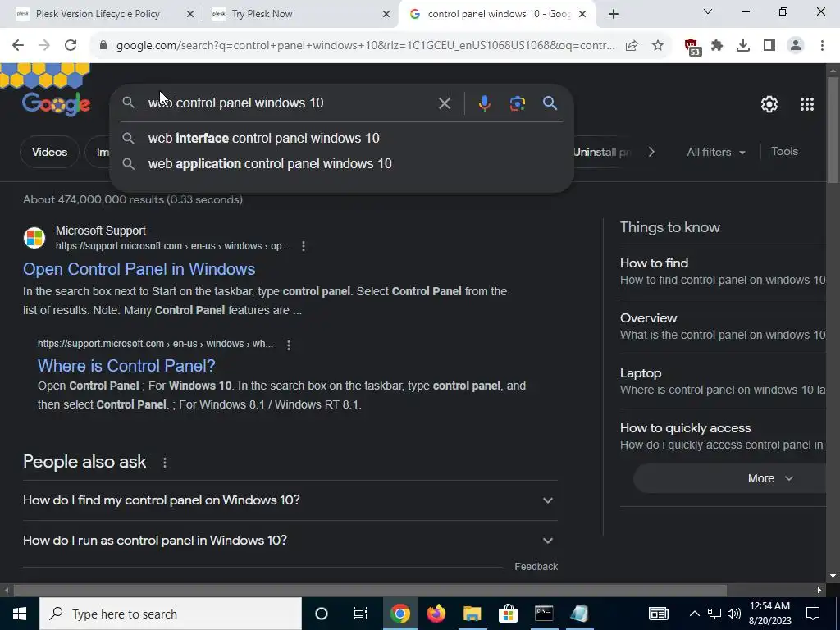Open Task View on taskbar

(x=361, y=614)
